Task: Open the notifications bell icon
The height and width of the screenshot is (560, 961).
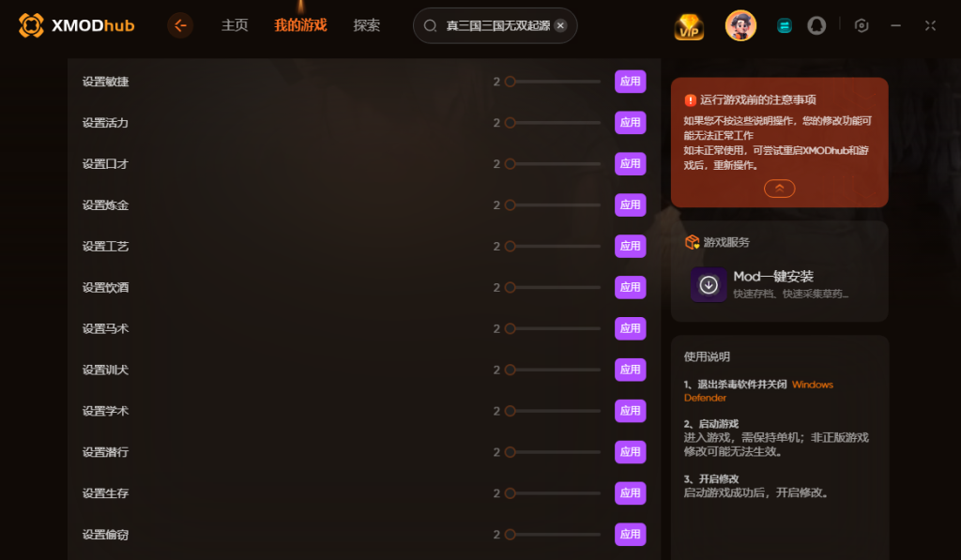Action: point(816,25)
